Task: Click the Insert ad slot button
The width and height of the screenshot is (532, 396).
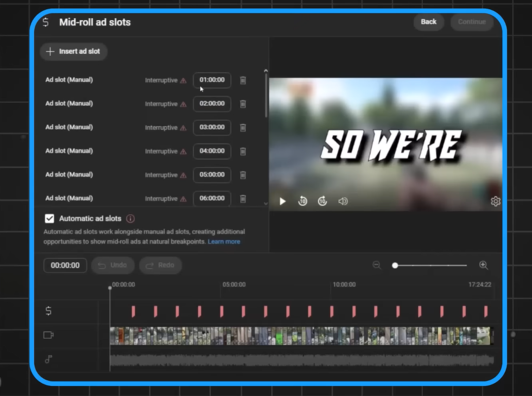Action: pos(74,52)
